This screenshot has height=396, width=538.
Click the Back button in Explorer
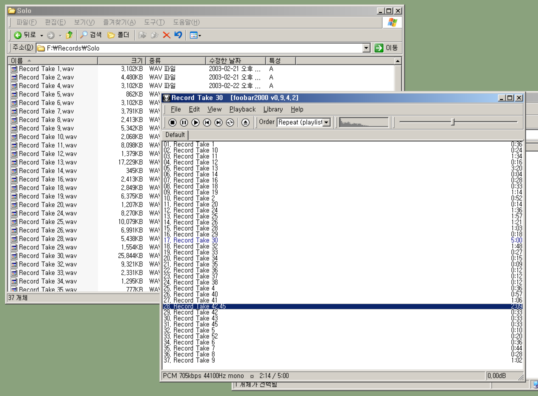(x=25, y=35)
